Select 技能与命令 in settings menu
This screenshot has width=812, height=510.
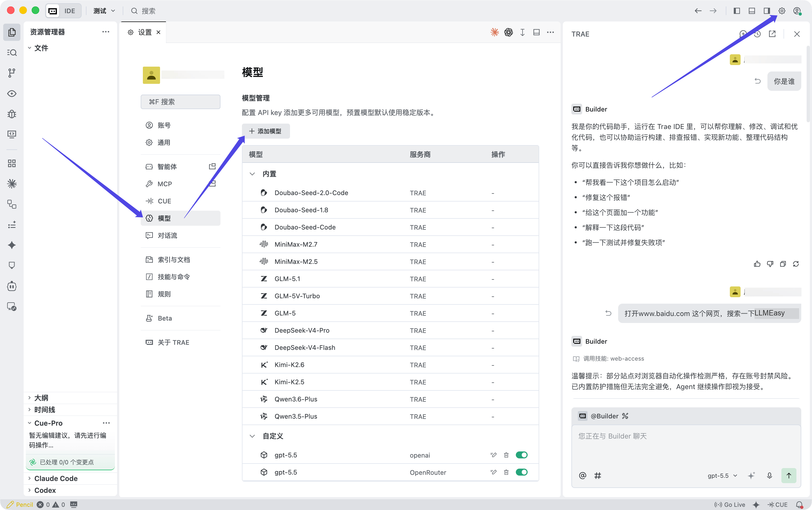181,277
